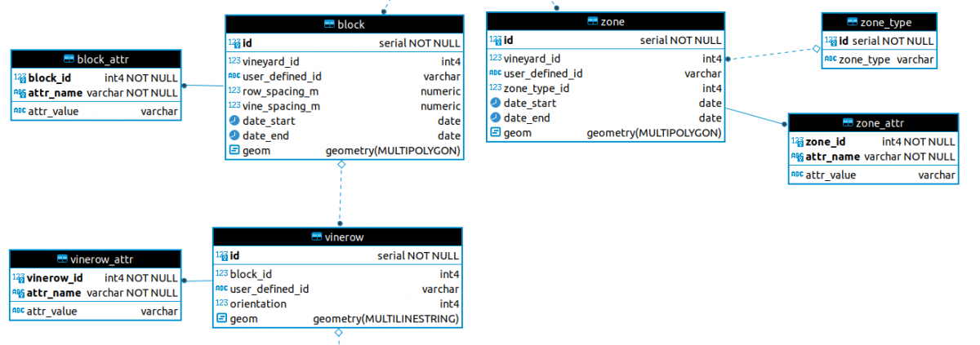Click the numeric icon beside row_spacing_m
Image resolution: width=980 pixels, height=345 pixels.
[234, 91]
